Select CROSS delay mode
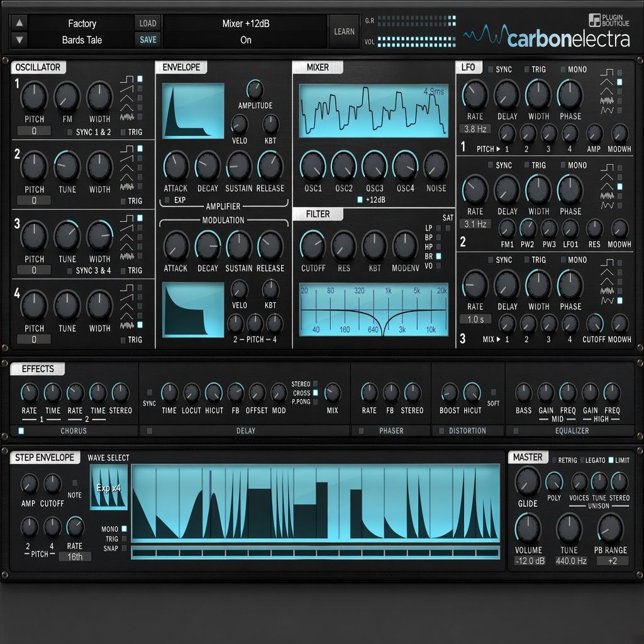The width and height of the screenshot is (644, 644). 316,393
